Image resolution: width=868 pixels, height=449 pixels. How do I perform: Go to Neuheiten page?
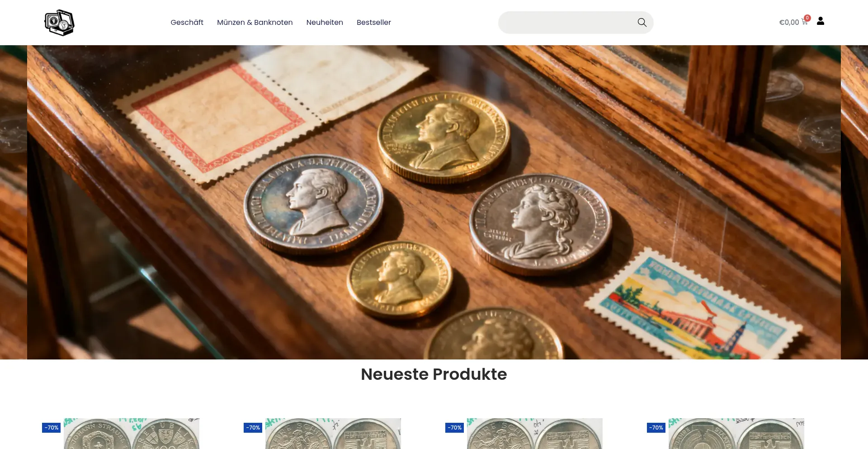(325, 23)
